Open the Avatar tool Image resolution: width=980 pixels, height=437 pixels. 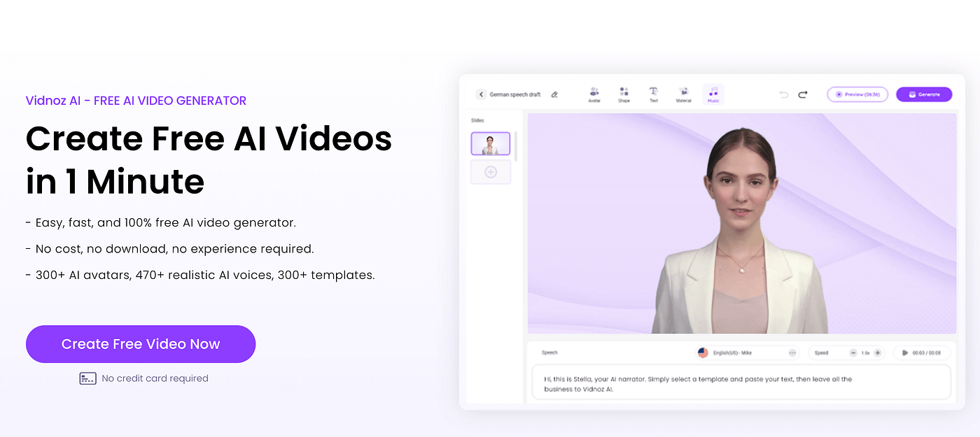coord(594,95)
